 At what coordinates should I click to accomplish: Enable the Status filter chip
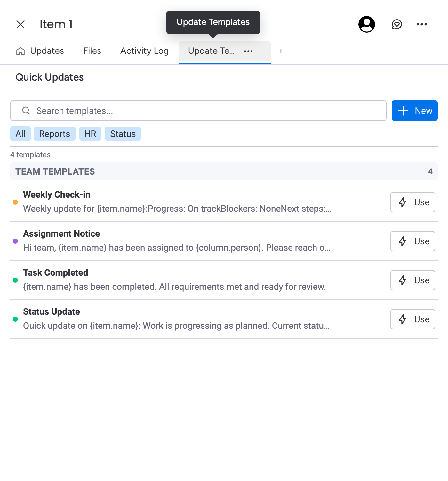point(123,134)
